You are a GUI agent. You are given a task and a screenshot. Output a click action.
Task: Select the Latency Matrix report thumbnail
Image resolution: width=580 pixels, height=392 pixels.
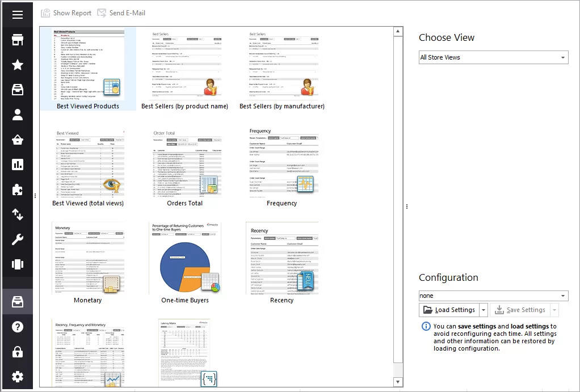coord(184,353)
